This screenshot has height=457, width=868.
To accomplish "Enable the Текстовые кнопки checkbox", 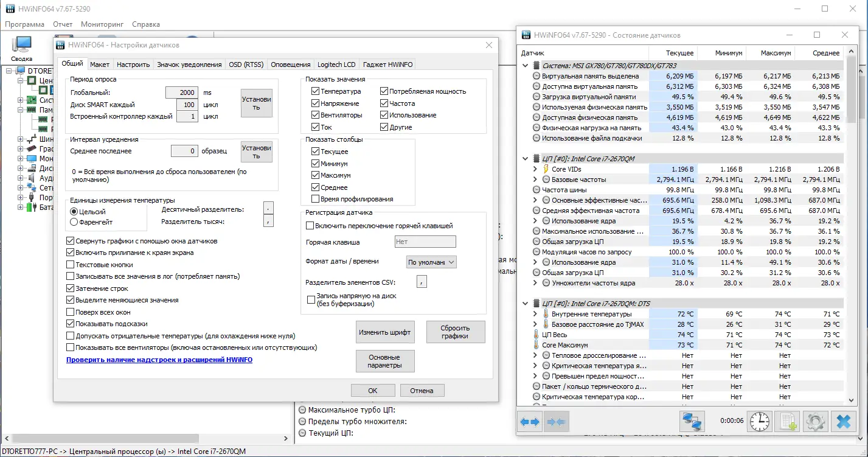I will coord(70,265).
